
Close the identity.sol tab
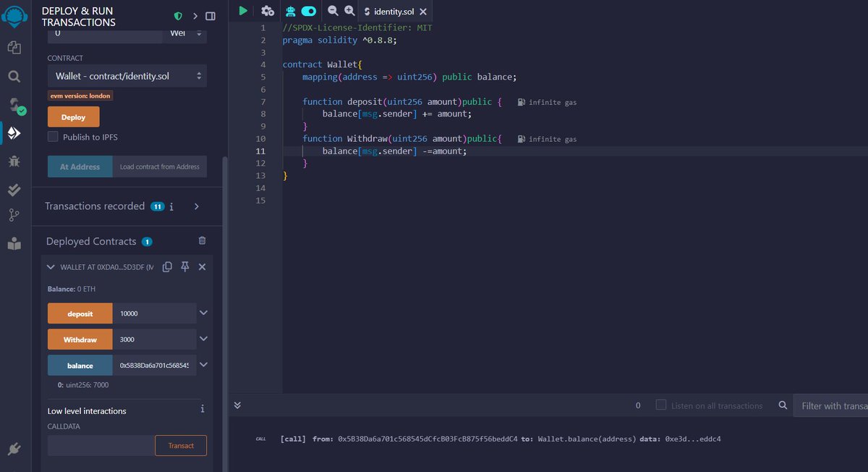(422, 11)
